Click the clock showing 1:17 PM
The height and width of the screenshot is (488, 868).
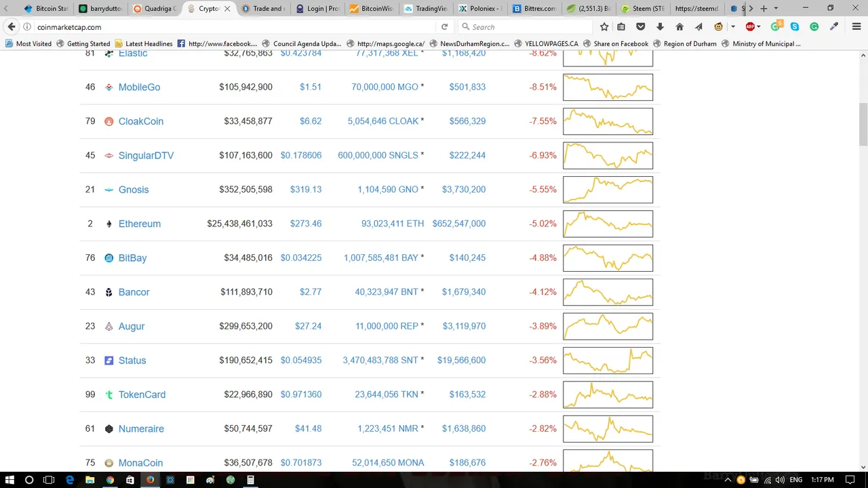pyautogui.click(x=823, y=480)
